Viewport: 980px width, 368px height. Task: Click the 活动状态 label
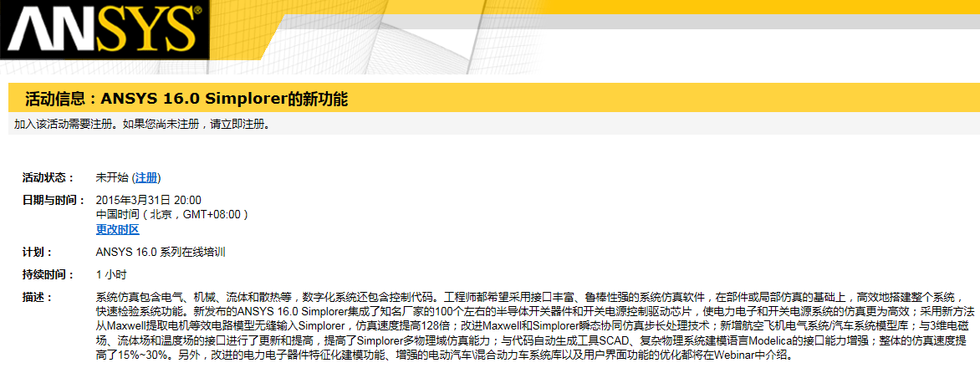point(48,177)
